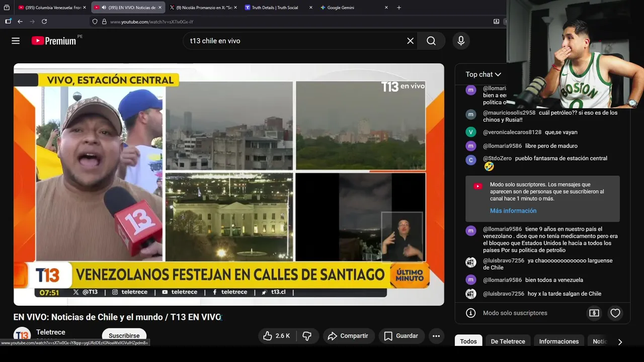Image resolution: width=644 pixels, height=362 pixels.
Task: Install page as app icon in address bar
Action: (x=496, y=22)
